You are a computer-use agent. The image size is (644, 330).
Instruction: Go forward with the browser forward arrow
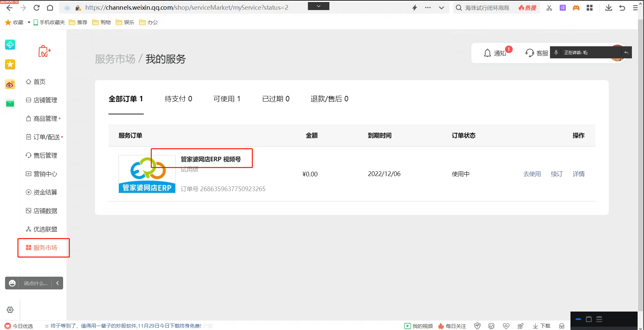(x=23, y=8)
